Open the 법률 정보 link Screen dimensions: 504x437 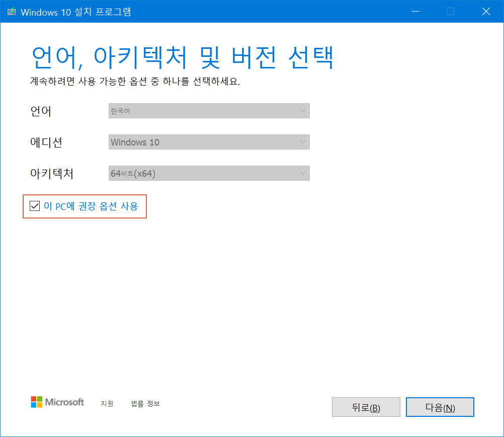pos(145,403)
